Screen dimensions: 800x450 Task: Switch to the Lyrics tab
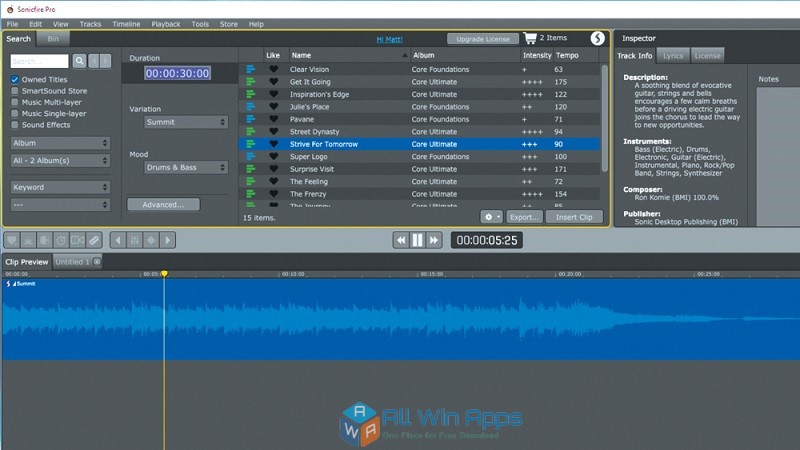673,56
